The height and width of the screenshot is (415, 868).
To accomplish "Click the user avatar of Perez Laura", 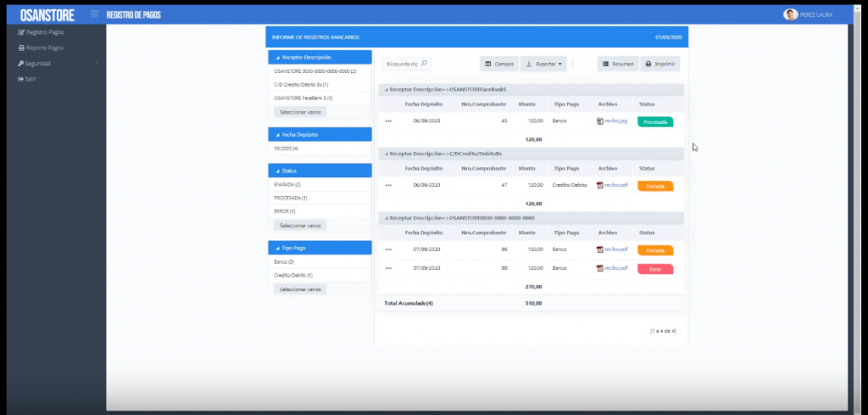I will 791,14.
